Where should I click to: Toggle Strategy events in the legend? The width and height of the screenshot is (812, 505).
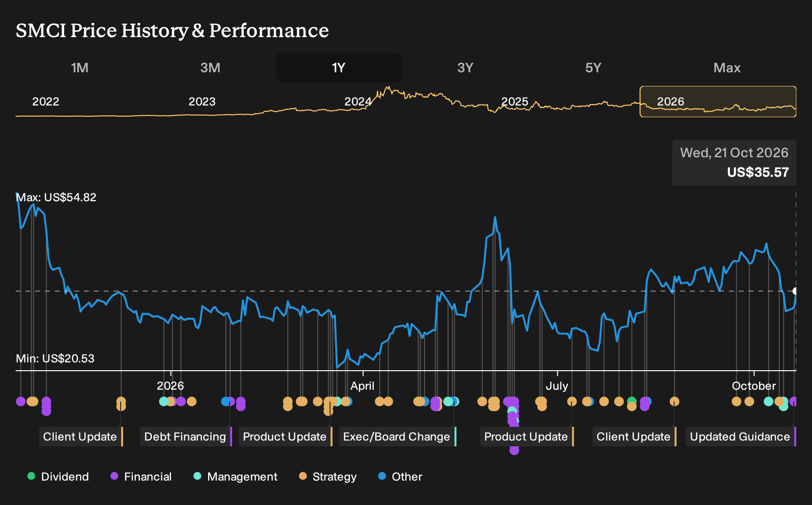coord(328,476)
